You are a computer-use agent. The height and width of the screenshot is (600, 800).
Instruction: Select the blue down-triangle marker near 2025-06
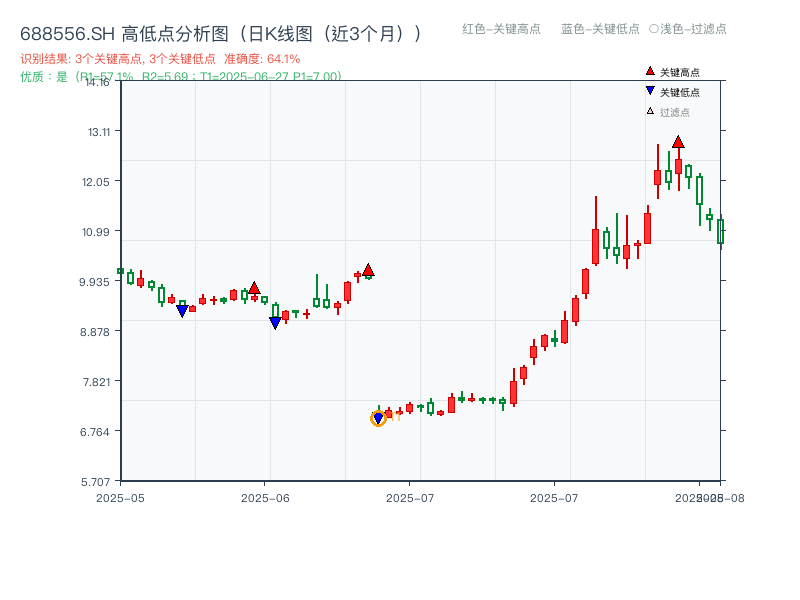(x=275, y=321)
